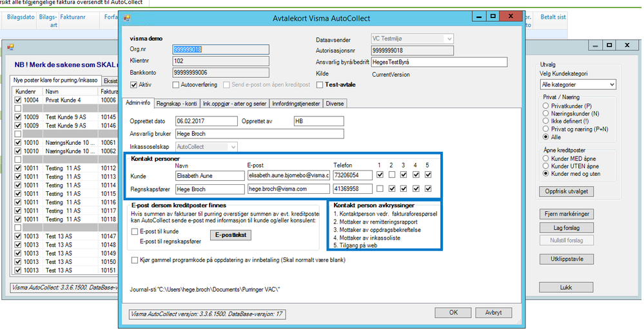Open the Inkassoselskap AutoCollect dropdown

click(x=206, y=146)
